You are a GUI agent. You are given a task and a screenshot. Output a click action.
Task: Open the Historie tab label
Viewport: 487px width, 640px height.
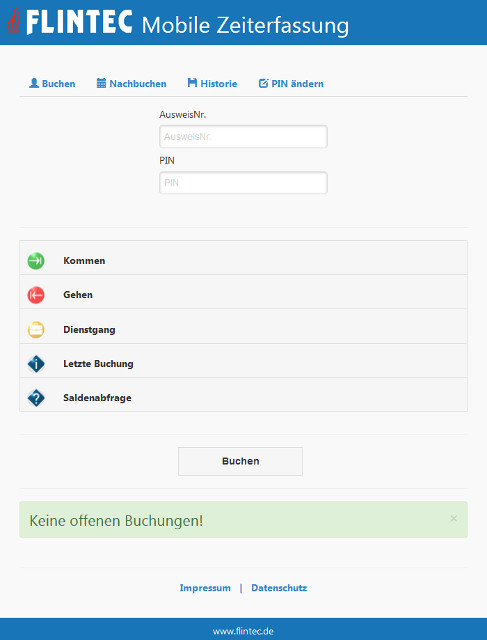(219, 84)
